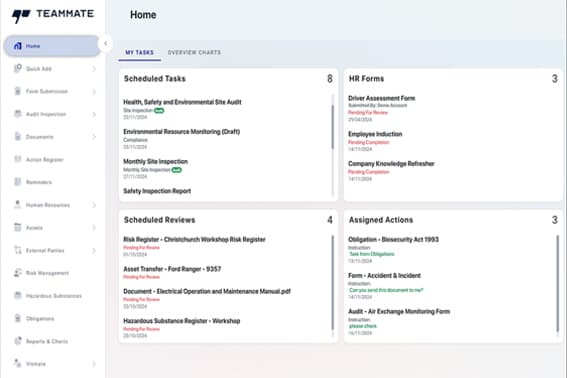
Task: Open the Safety Inspection Report task
Action: [x=157, y=191]
